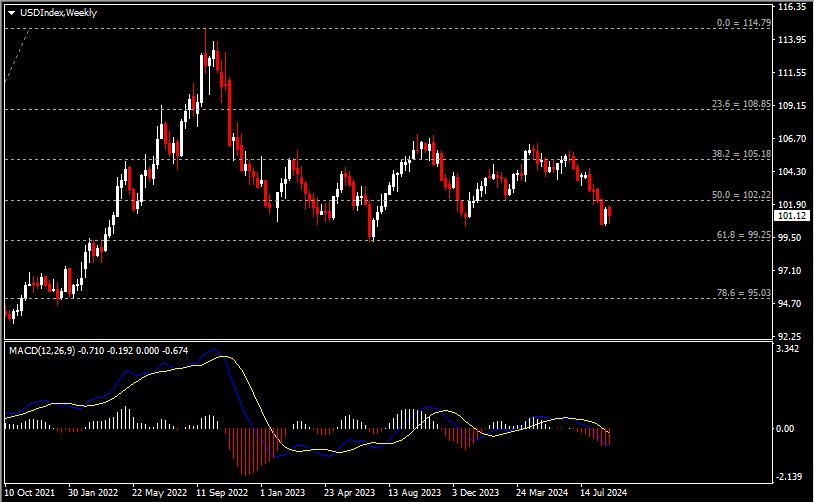Click the MACD scale value -2.139
Image resolution: width=814 pixels, height=502 pixels.
point(789,477)
